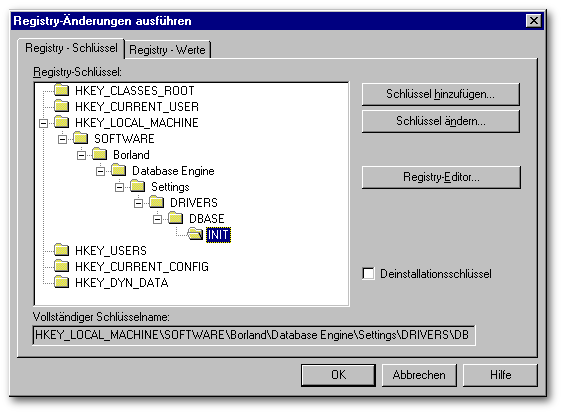Collapse the SOFTWARE tree node
The height and width of the screenshot is (414, 563).
(62, 139)
